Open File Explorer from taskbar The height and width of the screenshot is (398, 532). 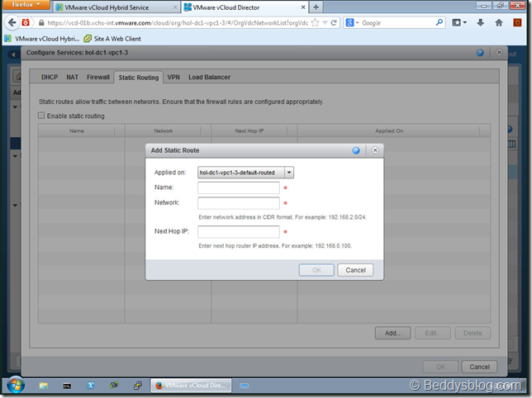[x=44, y=386]
